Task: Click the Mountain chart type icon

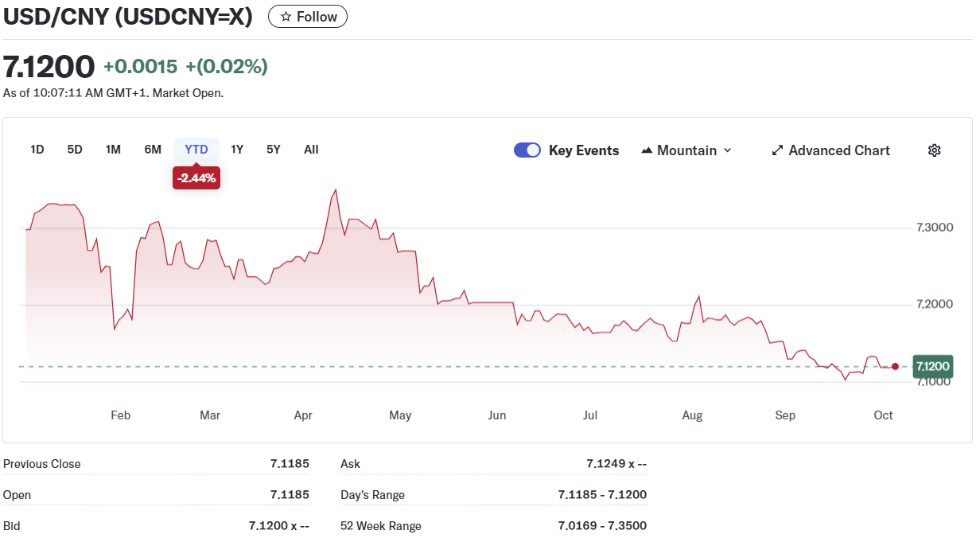Action: (x=647, y=150)
